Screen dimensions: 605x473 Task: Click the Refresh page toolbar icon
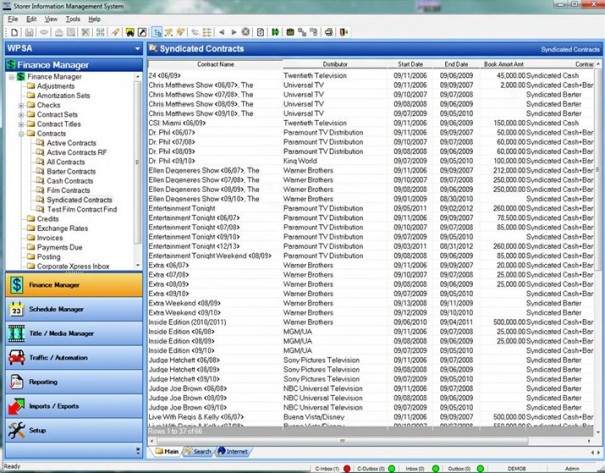260,32
